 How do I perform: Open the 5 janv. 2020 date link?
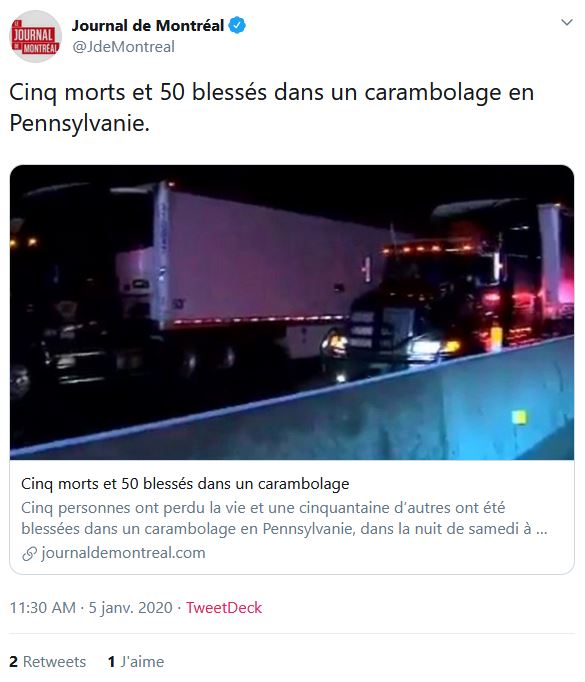130,608
